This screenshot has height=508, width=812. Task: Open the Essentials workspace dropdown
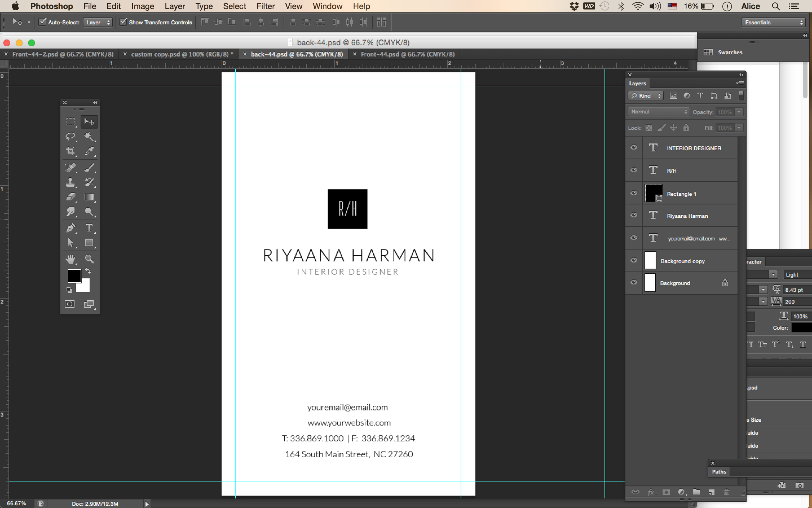click(x=773, y=23)
